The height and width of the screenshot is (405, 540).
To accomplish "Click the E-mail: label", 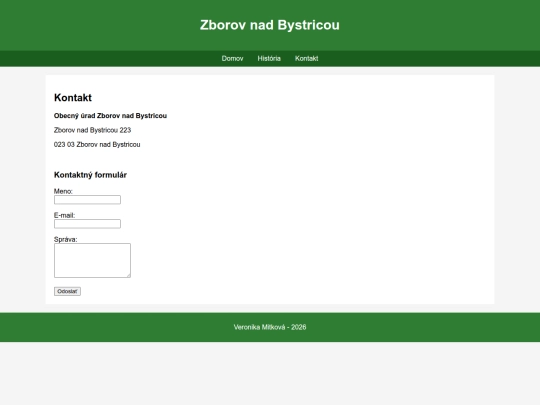I will (64, 215).
